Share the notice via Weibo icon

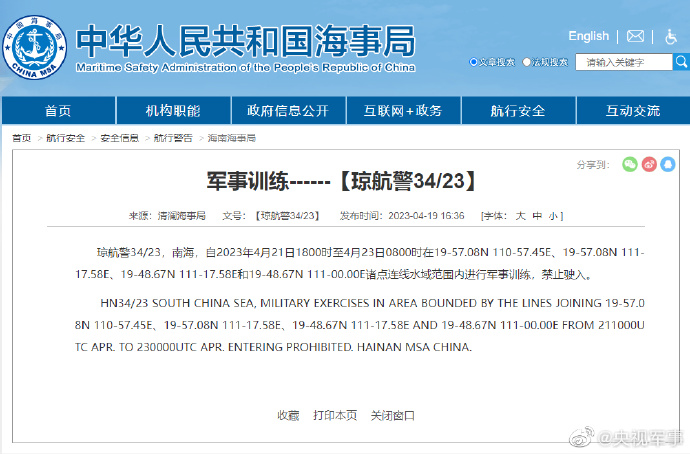click(648, 164)
